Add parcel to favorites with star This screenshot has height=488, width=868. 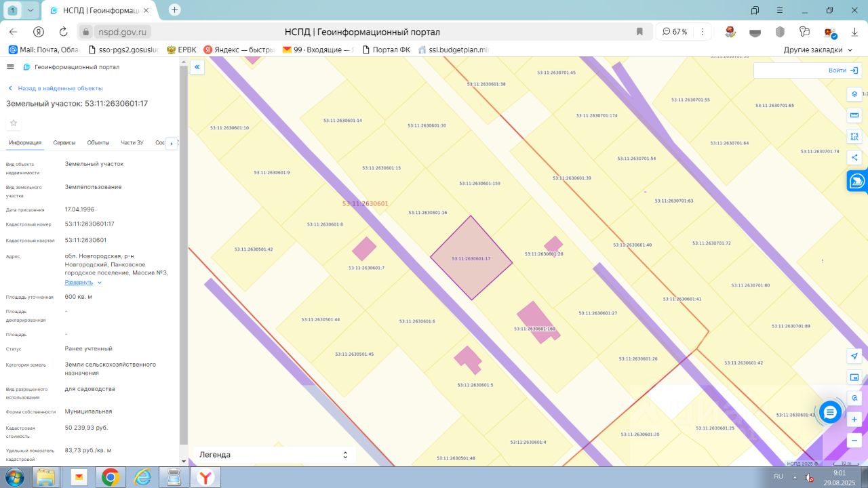point(14,123)
